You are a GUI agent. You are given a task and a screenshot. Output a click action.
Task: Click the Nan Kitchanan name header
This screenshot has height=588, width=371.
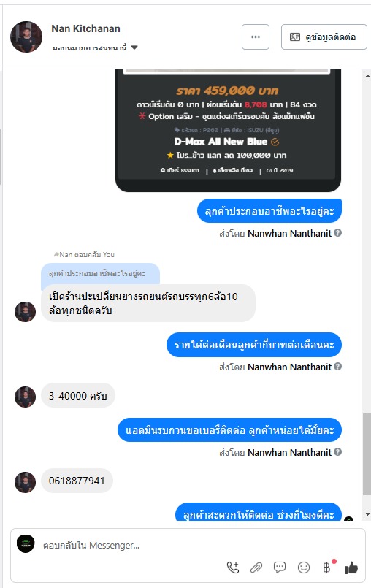pos(85,29)
